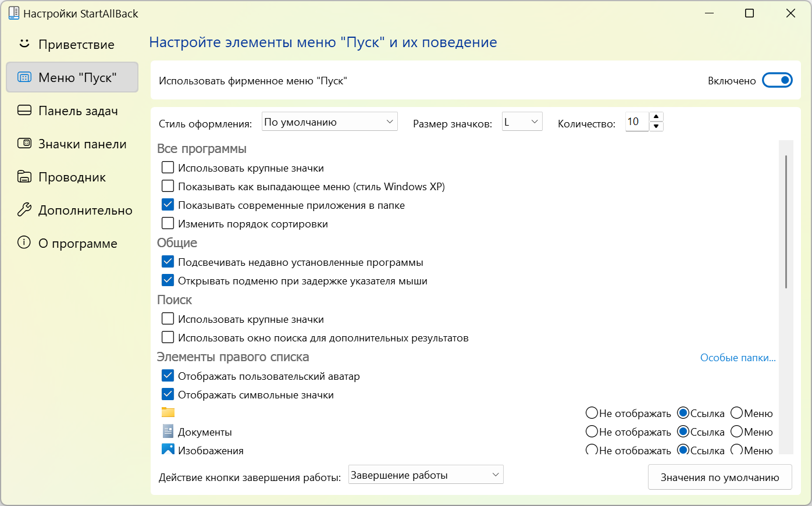Check the Windows XP style dropdown menu option
The height and width of the screenshot is (506, 812).
pos(168,186)
